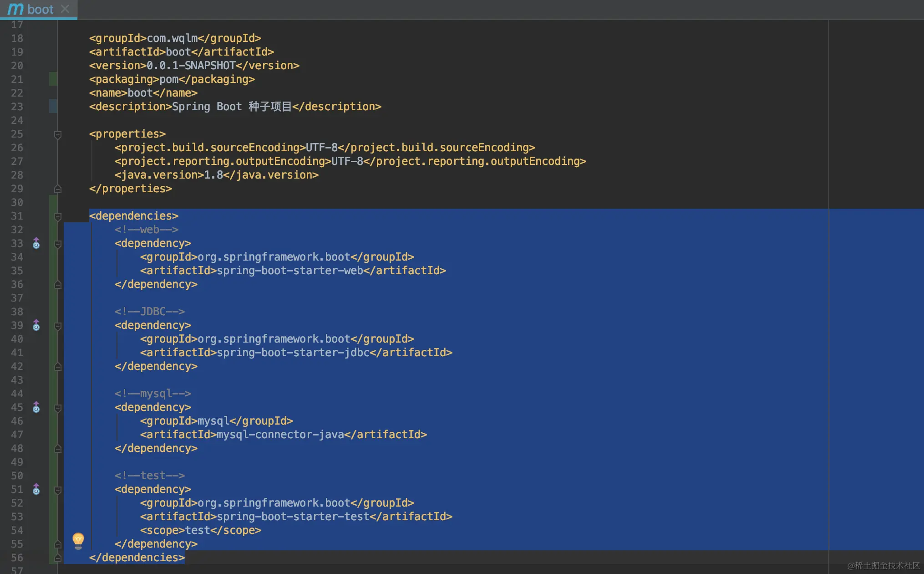Viewport: 924px width, 574px height.
Task: Click the gutter dependency marker at line 33
Action: coord(36,243)
